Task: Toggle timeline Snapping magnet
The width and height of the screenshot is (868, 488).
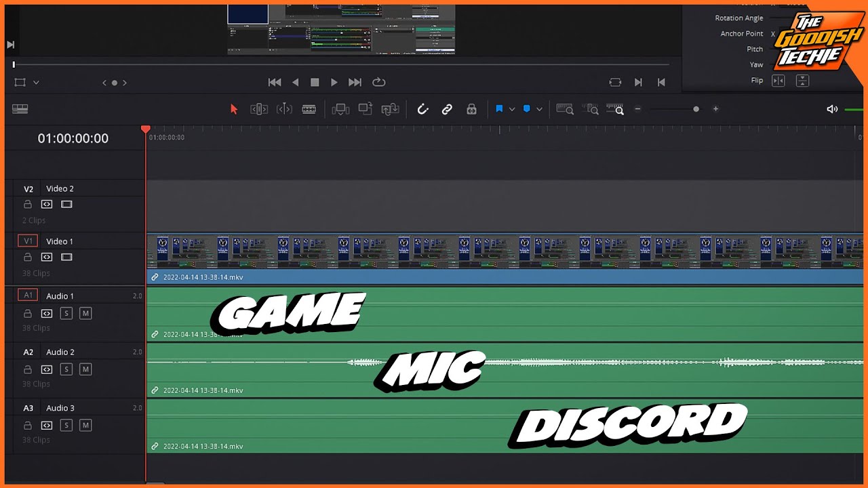Action: click(422, 109)
